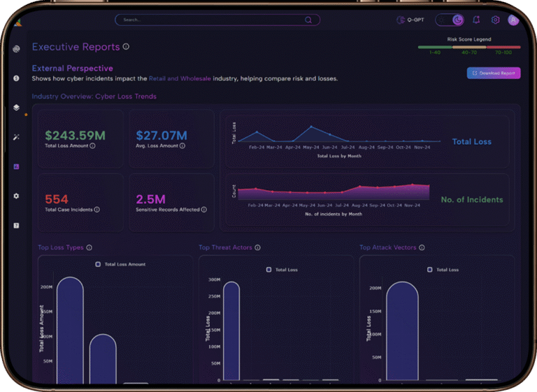The width and height of the screenshot is (537, 392).
Task: Open the stacked layers sidebar icon
Action: tap(16, 108)
